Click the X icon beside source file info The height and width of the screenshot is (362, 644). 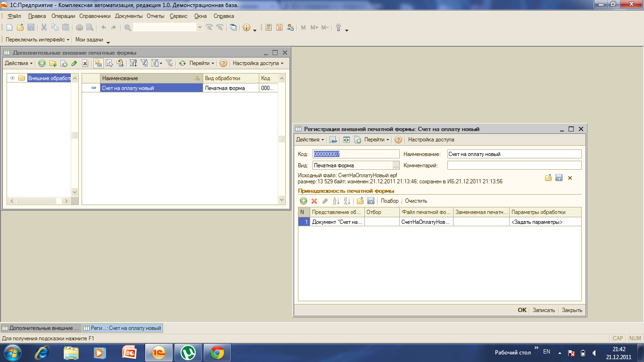point(570,178)
